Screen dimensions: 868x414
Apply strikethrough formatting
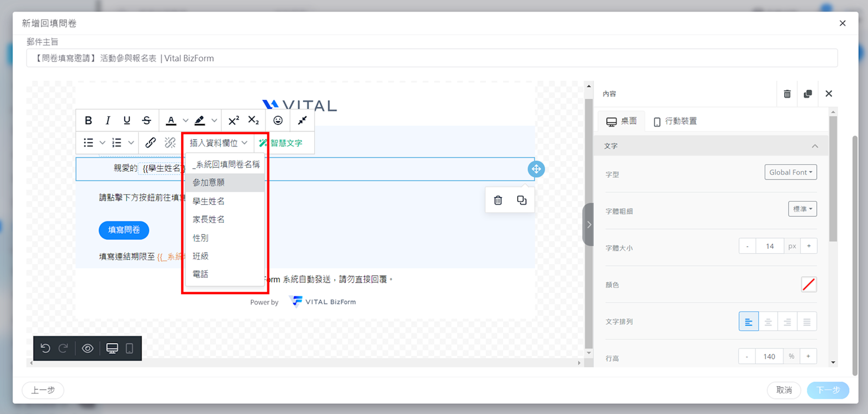tap(146, 120)
